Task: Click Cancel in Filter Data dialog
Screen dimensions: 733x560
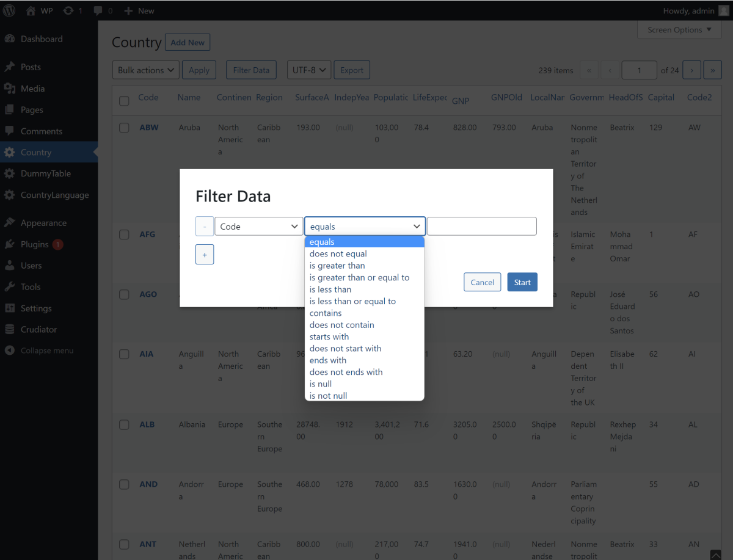Action: [483, 282]
